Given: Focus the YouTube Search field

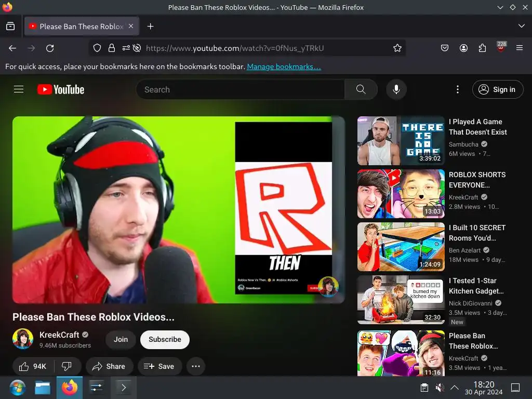Looking at the screenshot, I should [240, 89].
